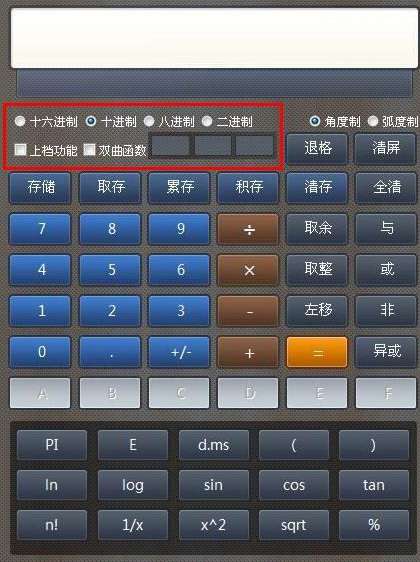Click the 全清 clear all button
This screenshot has height=562, width=420.
click(386, 188)
